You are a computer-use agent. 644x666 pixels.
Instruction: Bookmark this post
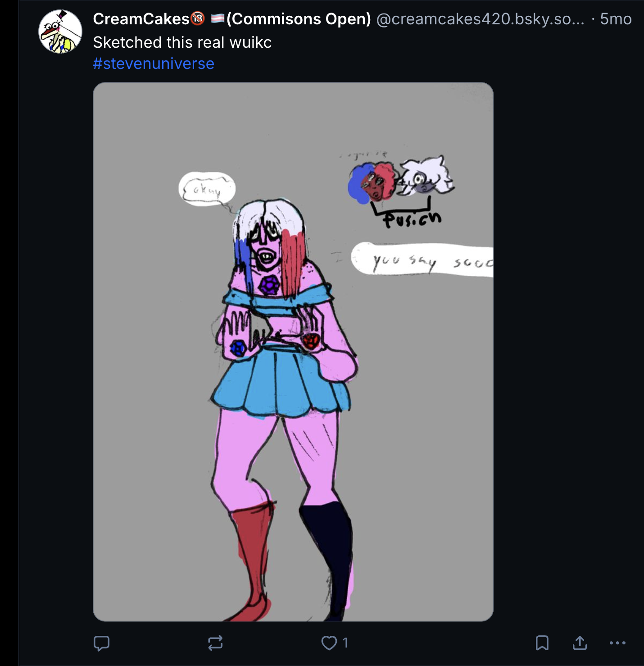[542, 643]
